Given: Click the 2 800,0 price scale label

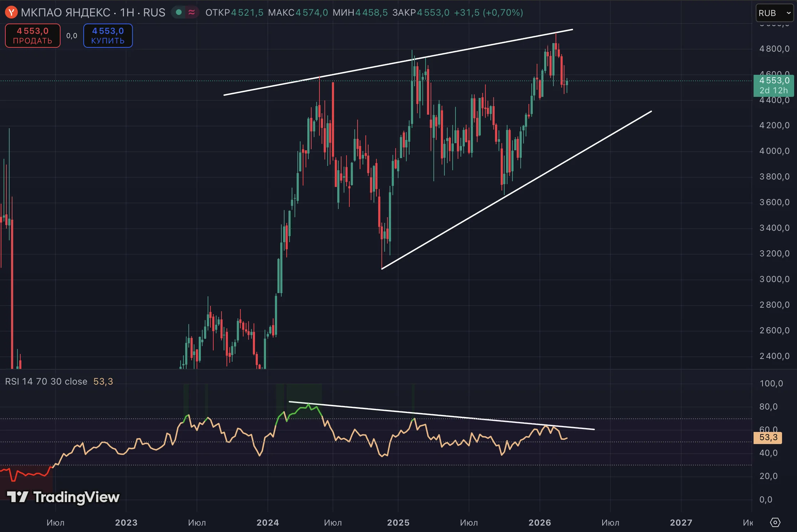Looking at the screenshot, I should [774, 305].
